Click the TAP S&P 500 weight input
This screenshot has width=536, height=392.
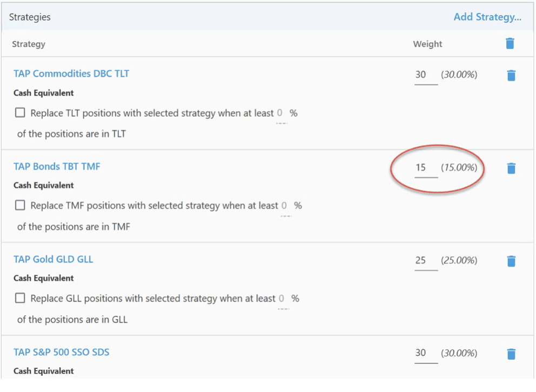[425, 353]
